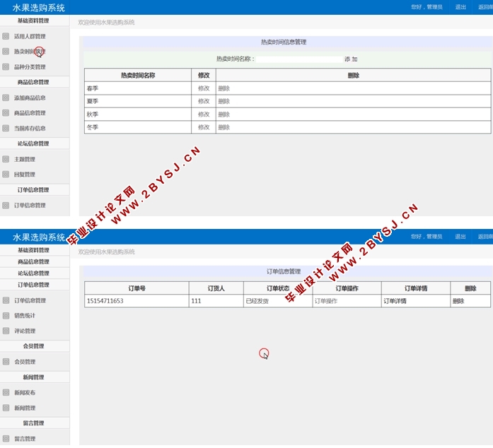Expand 商品信息管理 section on order management page
Image resolution: width=493 pixels, height=448 pixels.
[x=33, y=261]
